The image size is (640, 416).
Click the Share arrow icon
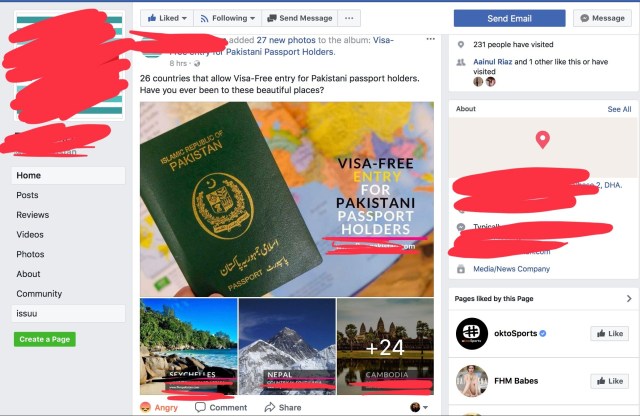[x=269, y=407]
